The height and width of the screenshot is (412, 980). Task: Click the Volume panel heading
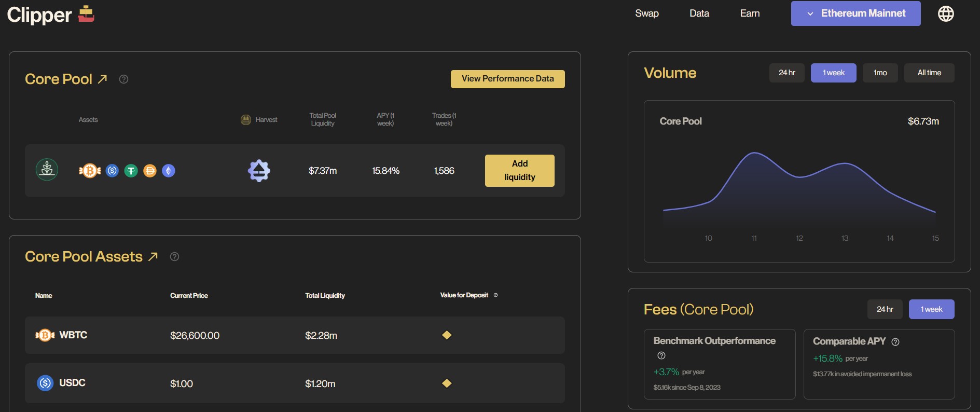(x=670, y=73)
